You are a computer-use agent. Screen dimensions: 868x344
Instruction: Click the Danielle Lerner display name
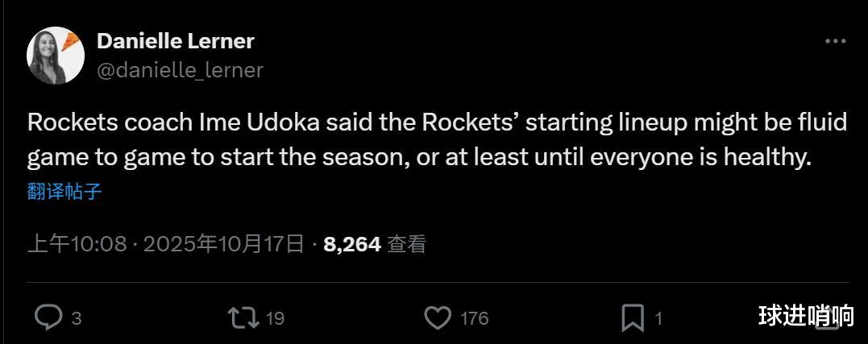pyautogui.click(x=175, y=41)
